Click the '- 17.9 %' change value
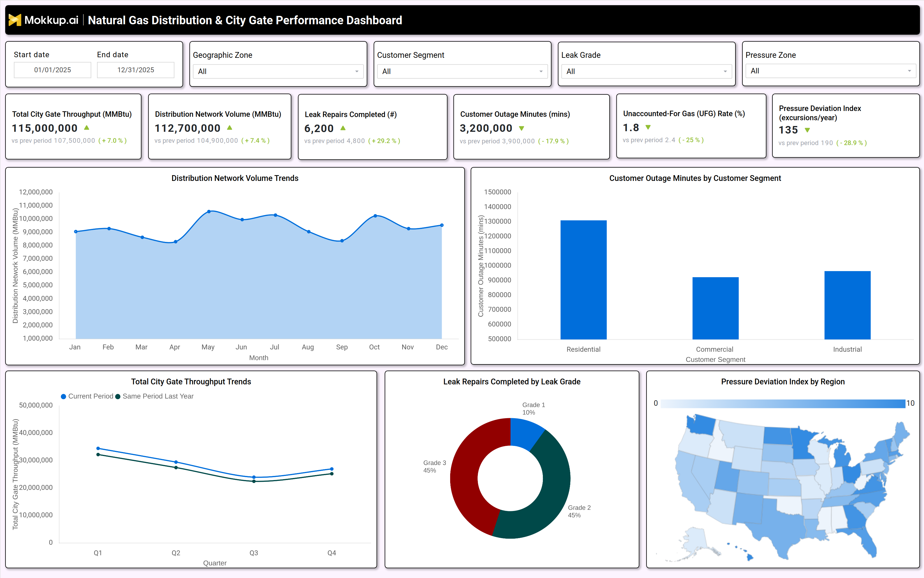The image size is (924, 578). click(553, 141)
